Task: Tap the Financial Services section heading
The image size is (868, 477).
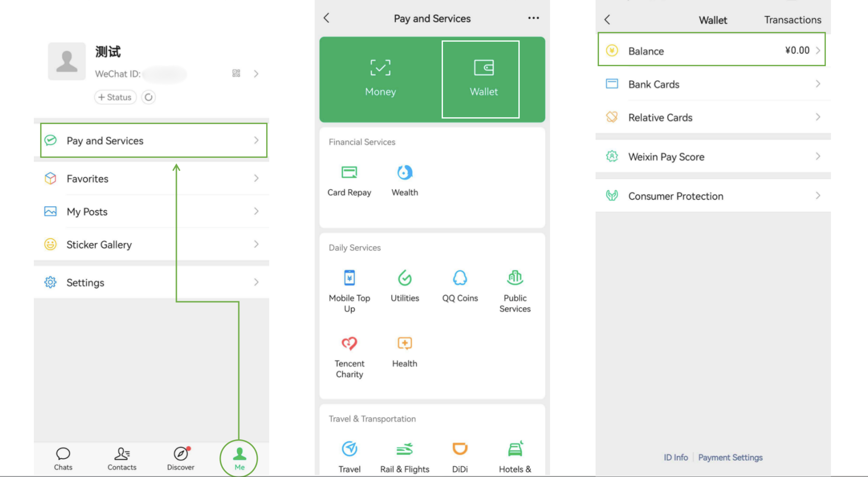Action: pyautogui.click(x=362, y=142)
